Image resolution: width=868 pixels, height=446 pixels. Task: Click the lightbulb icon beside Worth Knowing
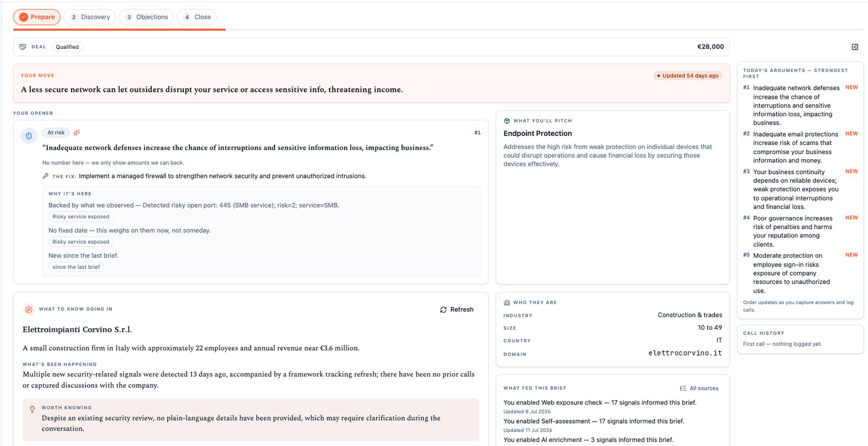pyautogui.click(x=32, y=409)
